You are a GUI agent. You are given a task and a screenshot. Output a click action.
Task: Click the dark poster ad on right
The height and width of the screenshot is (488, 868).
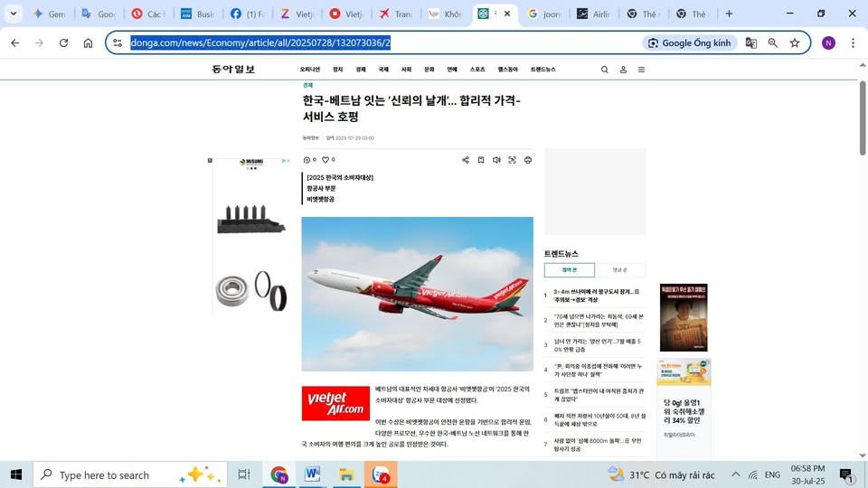tap(684, 317)
